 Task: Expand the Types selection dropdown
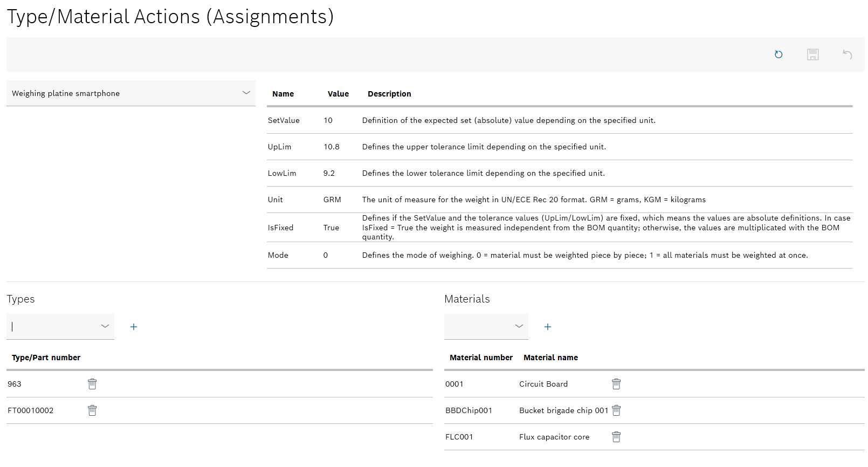click(105, 326)
